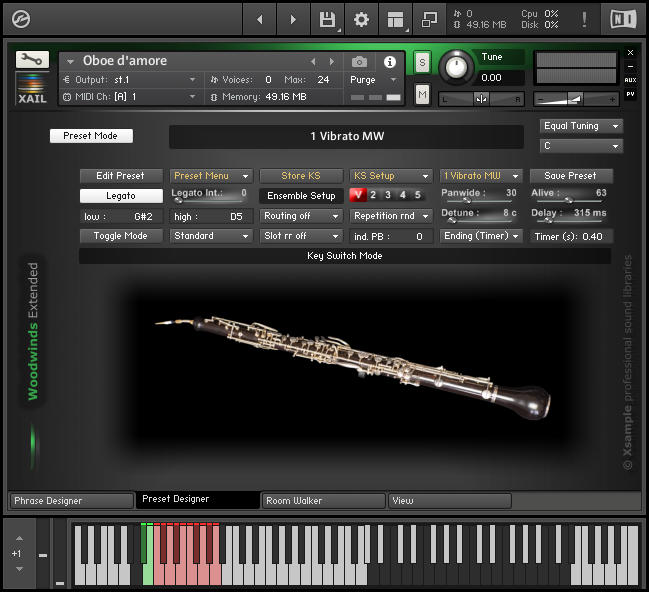The image size is (649, 592).
Task: Select ensemble voice slot 4
Action: coord(403,195)
